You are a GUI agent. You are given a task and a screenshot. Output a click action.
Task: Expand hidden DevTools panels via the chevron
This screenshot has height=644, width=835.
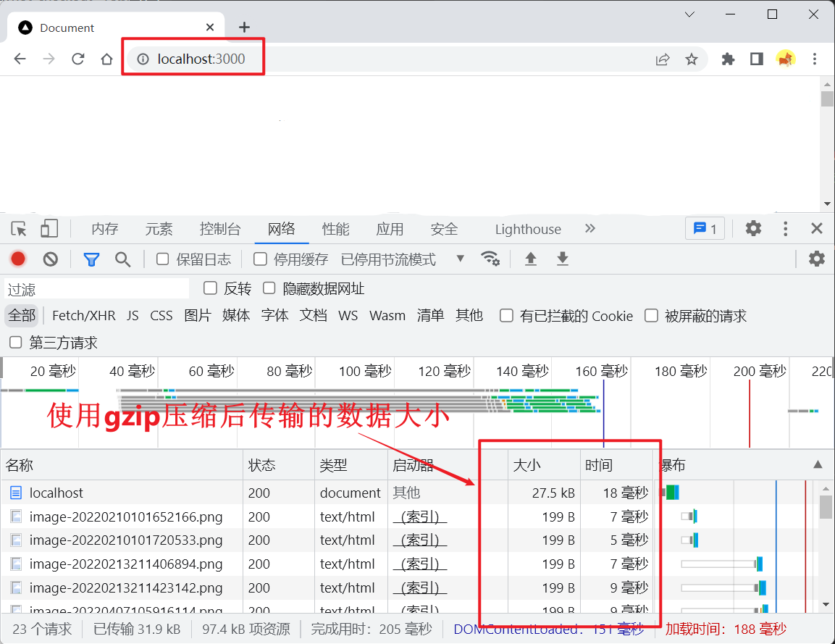point(590,228)
